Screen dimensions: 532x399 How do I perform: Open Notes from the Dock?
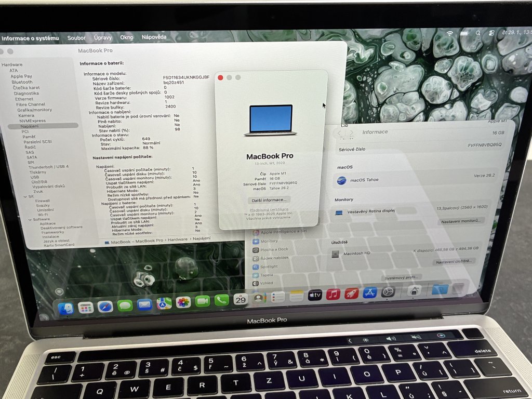[296, 296]
